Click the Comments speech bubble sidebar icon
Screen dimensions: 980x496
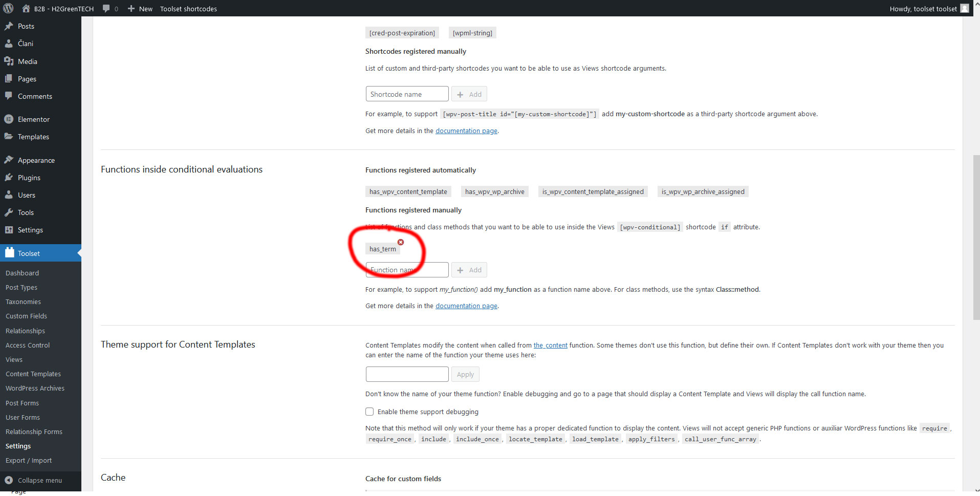pyautogui.click(x=9, y=96)
